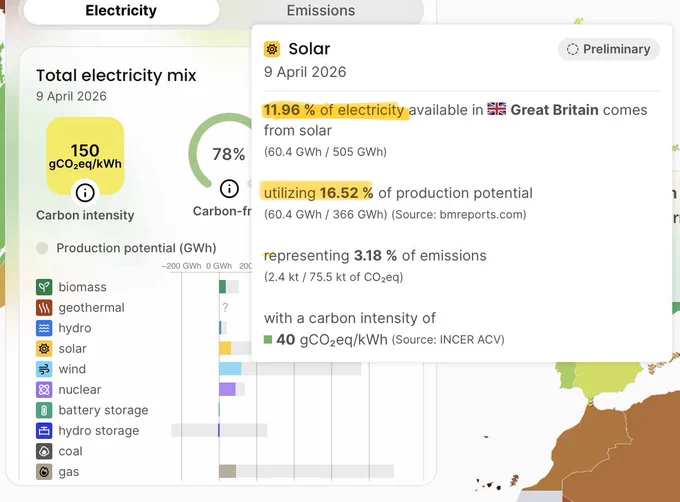This screenshot has height=502, width=680.
Task: Click the solar icon in the list
Action: click(44, 349)
